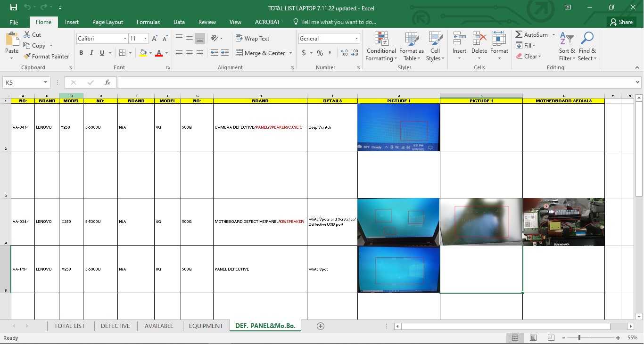Select the motherboard photo in row AA-034
Viewport: 644px width, 345px height.
pyautogui.click(x=563, y=222)
